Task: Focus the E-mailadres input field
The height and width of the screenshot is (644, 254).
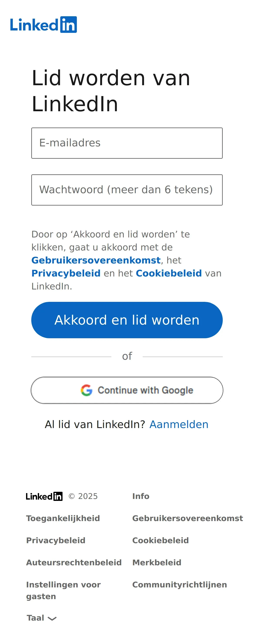Action: [x=127, y=143]
